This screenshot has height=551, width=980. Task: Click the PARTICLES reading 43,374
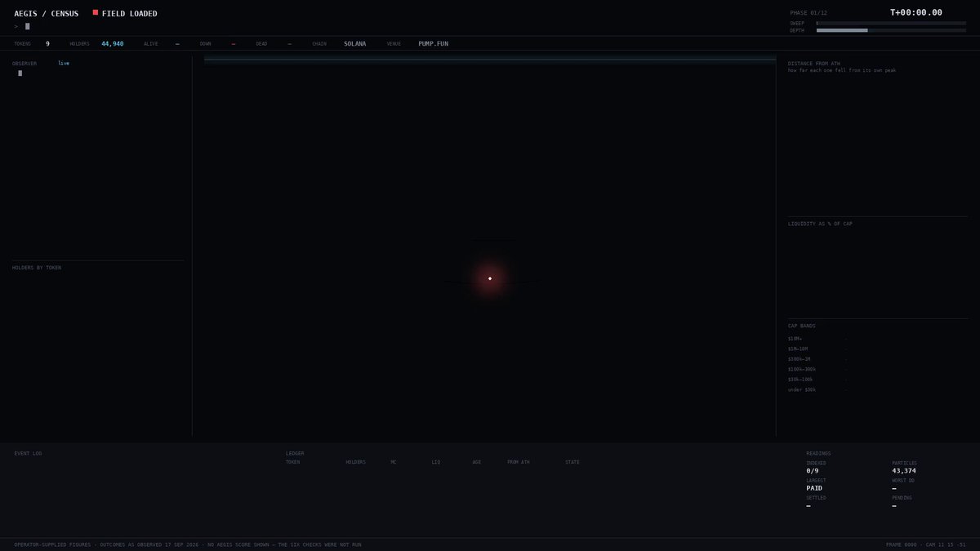(904, 471)
